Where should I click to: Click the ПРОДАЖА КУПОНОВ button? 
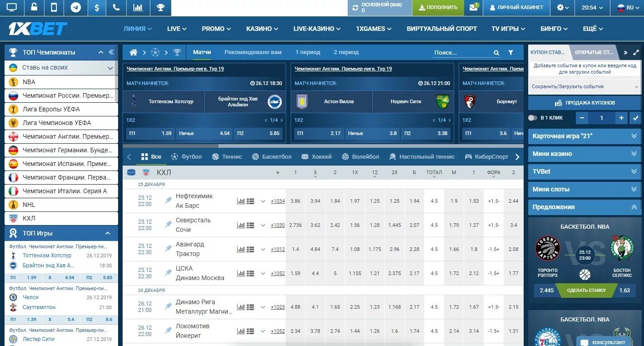[584, 103]
